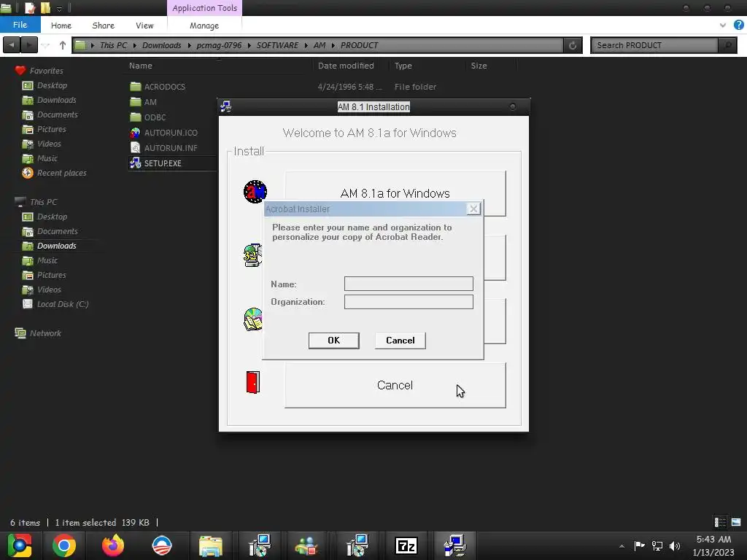Open Firefox from the taskbar
Viewport: 747px width, 560px height.
(113, 545)
